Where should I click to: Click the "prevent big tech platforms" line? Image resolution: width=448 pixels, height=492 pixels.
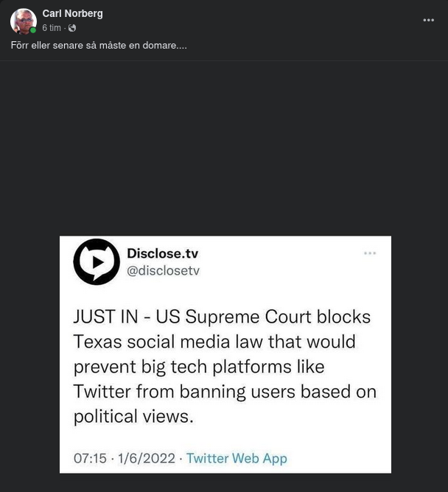(x=199, y=367)
